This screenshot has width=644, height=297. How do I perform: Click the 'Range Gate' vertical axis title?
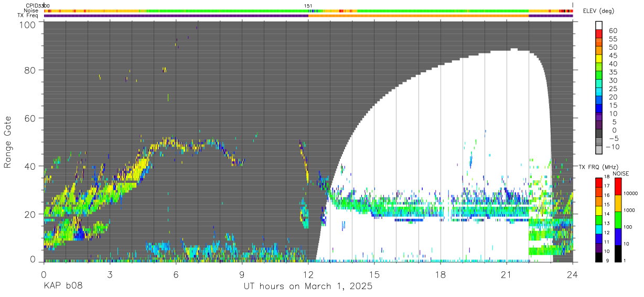coord(8,142)
